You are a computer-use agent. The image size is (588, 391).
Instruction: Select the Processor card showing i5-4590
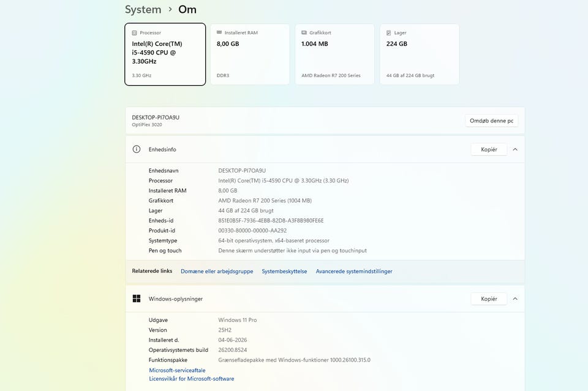(x=165, y=54)
